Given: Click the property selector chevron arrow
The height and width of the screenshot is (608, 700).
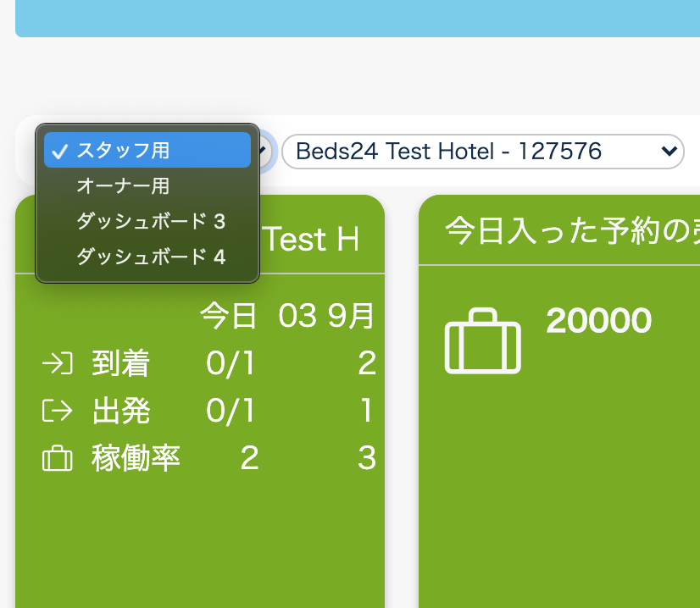Looking at the screenshot, I should (669, 152).
